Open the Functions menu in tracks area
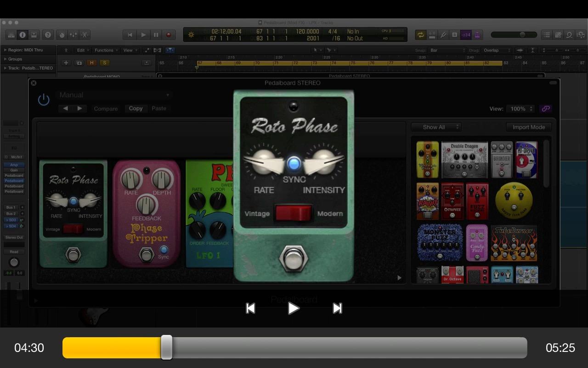 click(x=106, y=50)
